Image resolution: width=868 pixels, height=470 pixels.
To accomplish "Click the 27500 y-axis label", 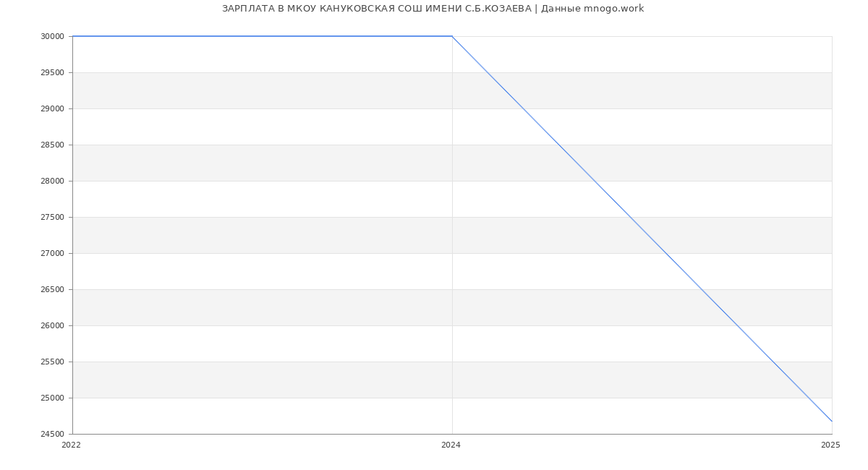I will [x=53, y=218].
